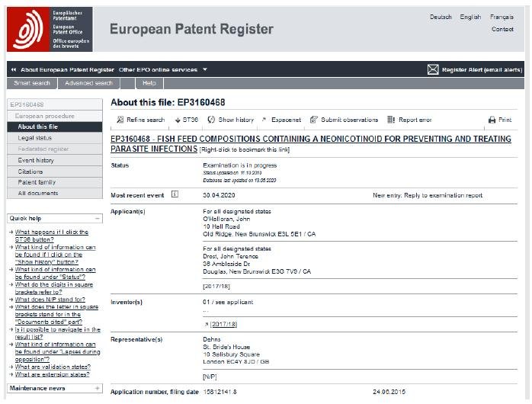This screenshot has width=532, height=404.
Task: Open the Advanced search tab
Action: (x=88, y=83)
